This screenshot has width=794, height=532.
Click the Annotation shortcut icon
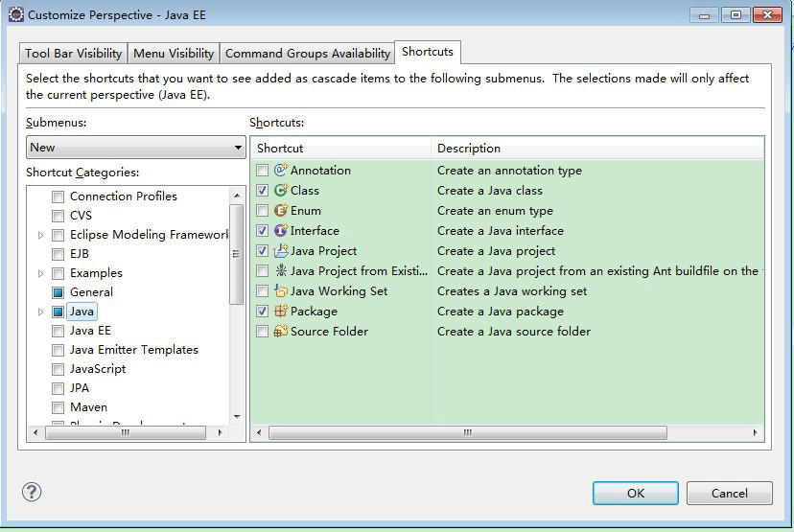[x=281, y=170]
